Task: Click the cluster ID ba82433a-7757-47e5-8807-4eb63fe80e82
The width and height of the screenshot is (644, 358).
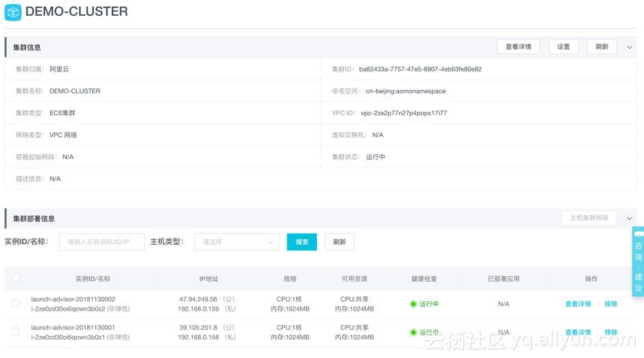Action: point(420,69)
